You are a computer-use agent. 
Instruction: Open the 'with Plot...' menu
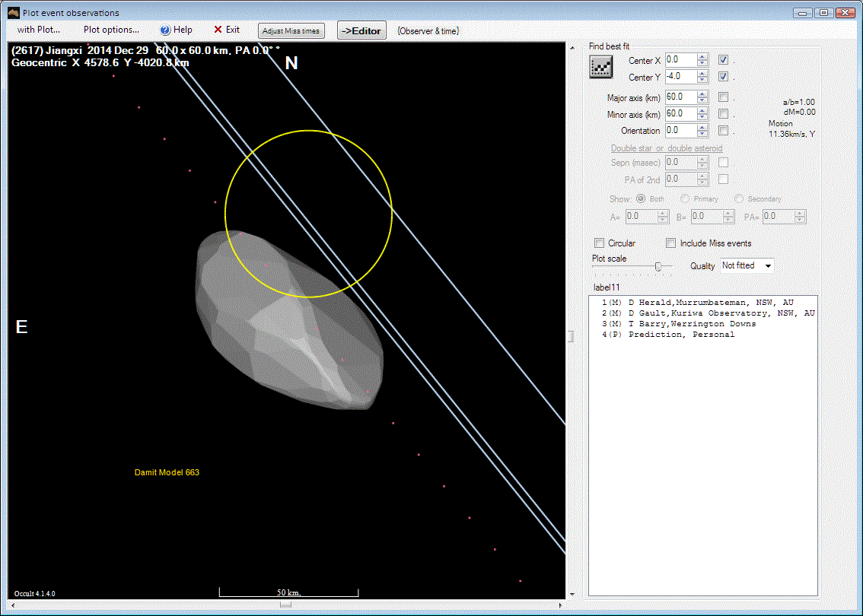click(39, 30)
